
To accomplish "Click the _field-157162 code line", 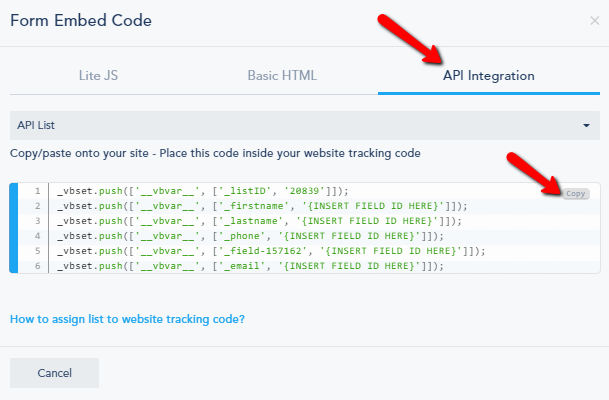I will click(x=270, y=250).
